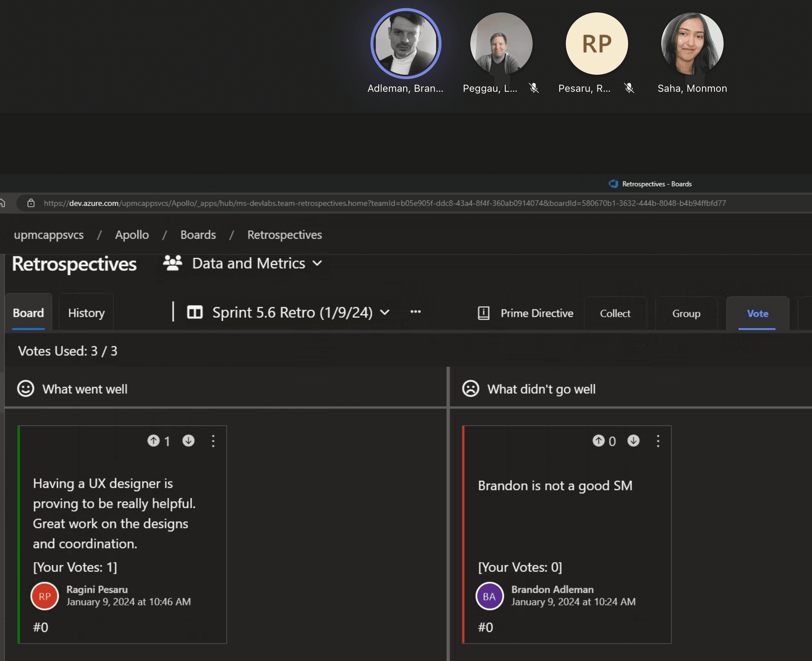Switch to the History tab
Viewport: 812px width, 661px height.
86,313
